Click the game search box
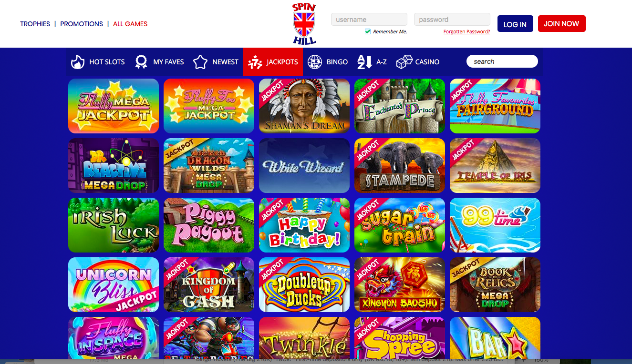Image resolution: width=632 pixels, height=364 pixels. [x=502, y=61]
